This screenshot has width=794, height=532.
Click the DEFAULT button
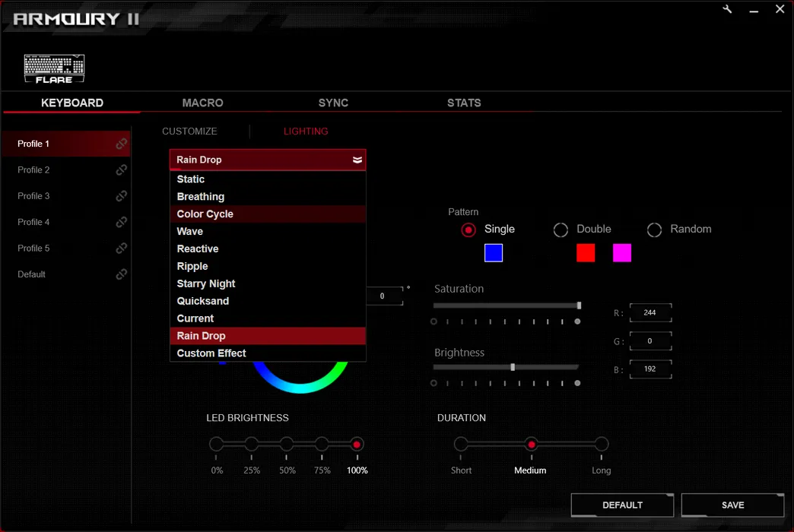click(622, 505)
